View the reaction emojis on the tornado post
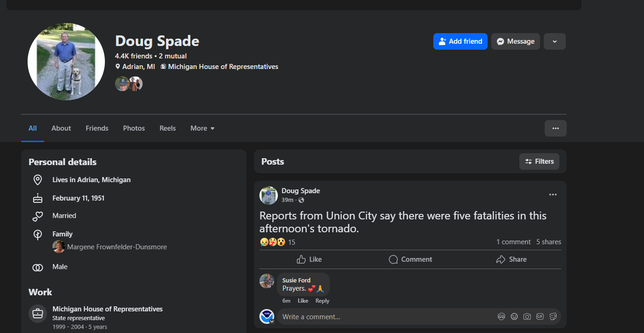 [272, 242]
